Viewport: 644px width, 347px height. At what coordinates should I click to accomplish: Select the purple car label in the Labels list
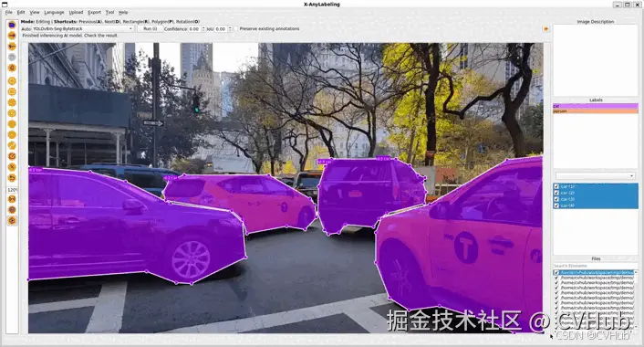point(595,106)
